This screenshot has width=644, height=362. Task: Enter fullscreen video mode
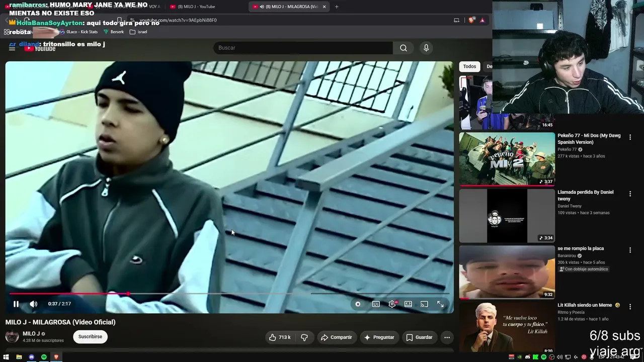[440, 304]
